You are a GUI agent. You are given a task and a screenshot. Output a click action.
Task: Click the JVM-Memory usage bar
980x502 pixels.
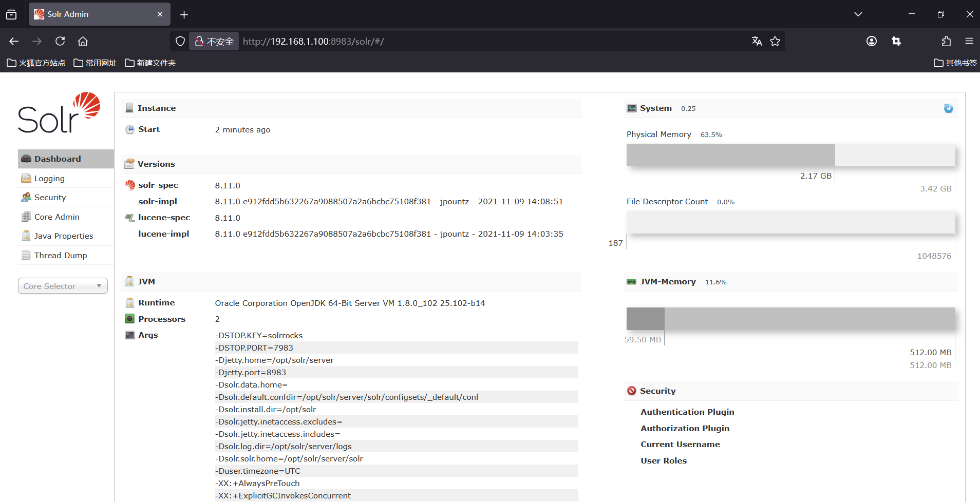pyautogui.click(x=790, y=319)
